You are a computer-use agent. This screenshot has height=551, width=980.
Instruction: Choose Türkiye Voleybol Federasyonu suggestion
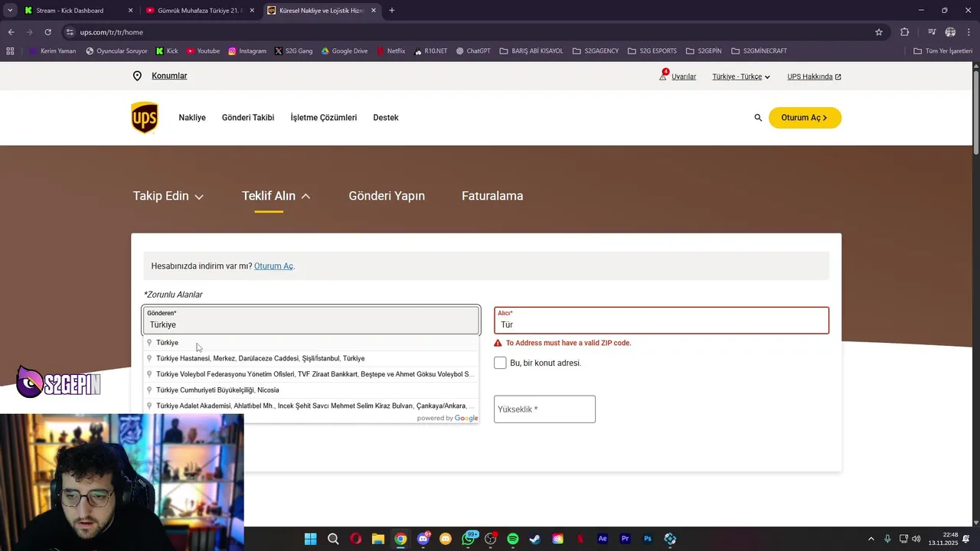pos(311,374)
